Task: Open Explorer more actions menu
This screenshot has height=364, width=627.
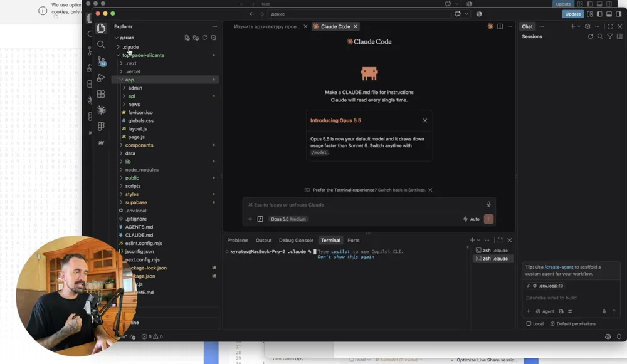Action: (214, 26)
